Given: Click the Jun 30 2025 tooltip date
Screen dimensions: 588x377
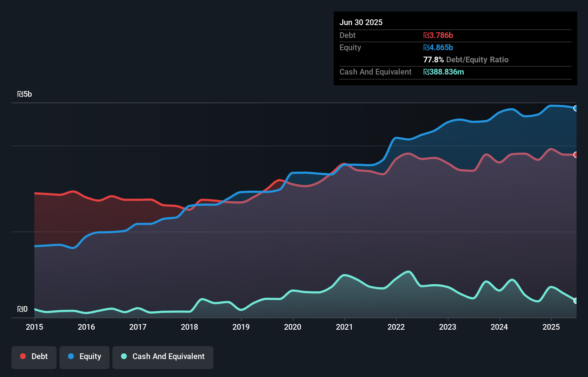Looking at the screenshot, I should [361, 22].
